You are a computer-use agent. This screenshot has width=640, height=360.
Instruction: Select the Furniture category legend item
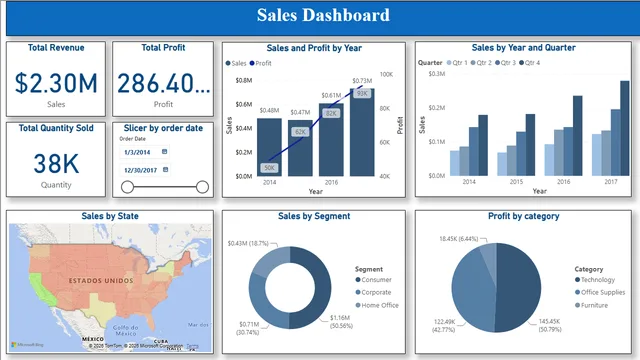coord(591,305)
